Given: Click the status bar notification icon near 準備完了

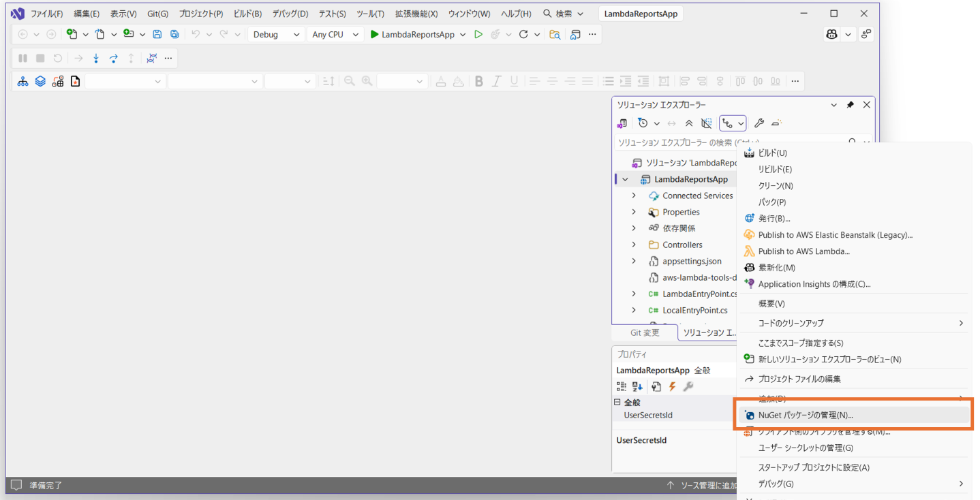Looking at the screenshot, I should [x=16, y=485].
